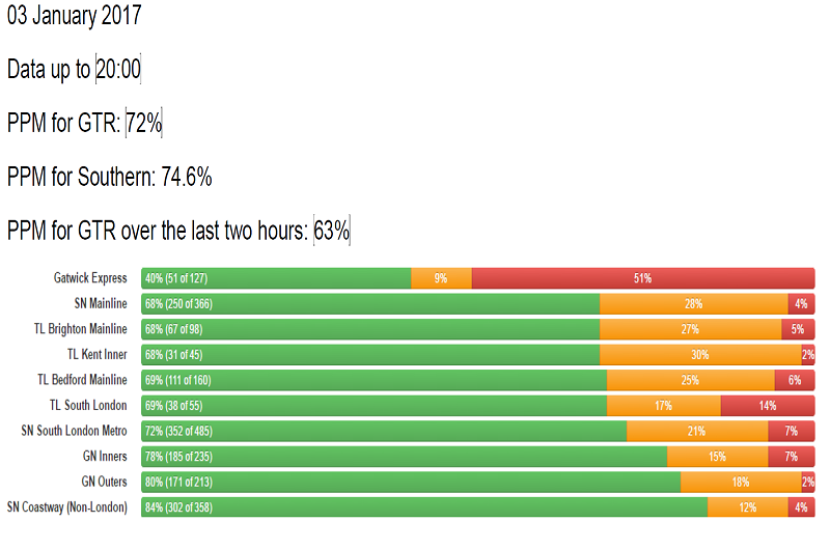Click Gatwick Express red 51% bar segment

(642, 278)
